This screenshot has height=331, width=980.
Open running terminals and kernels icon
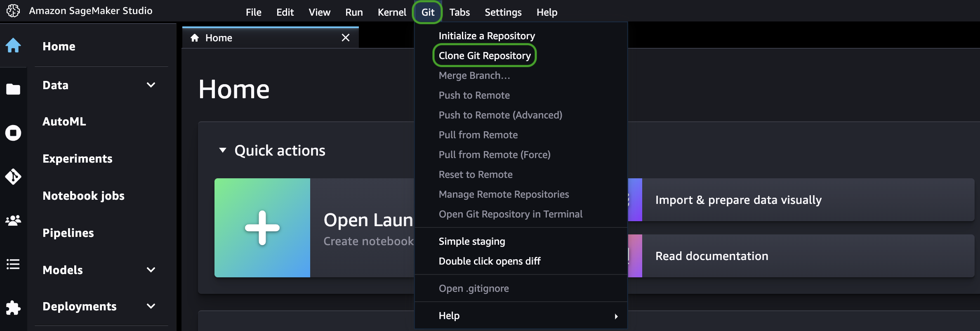[x=13, y=133]
